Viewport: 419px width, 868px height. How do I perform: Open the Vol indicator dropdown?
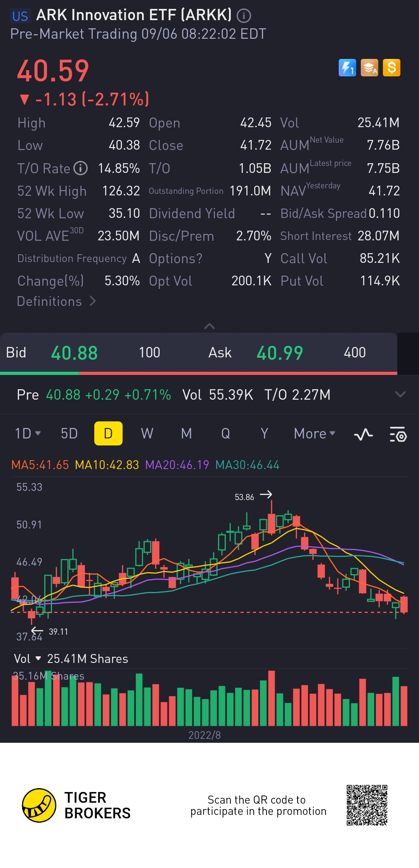(x=28, y=659)
